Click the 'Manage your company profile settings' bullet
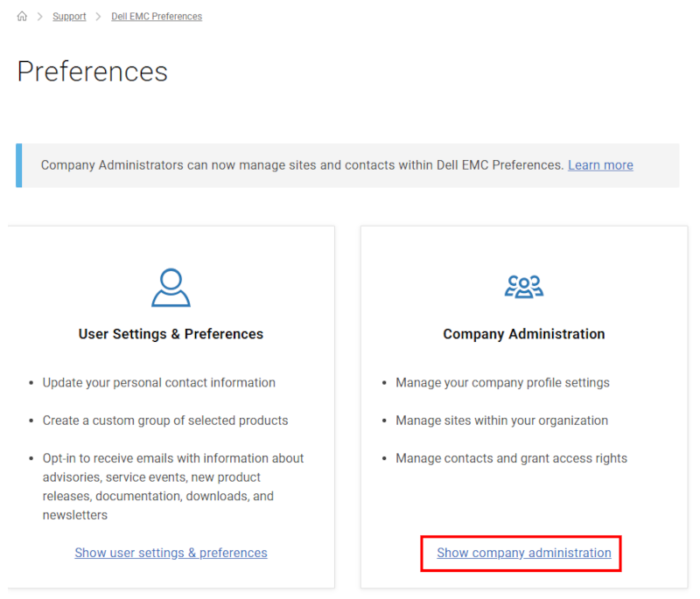Screen dimensions: 700x599 pos(502,383)
